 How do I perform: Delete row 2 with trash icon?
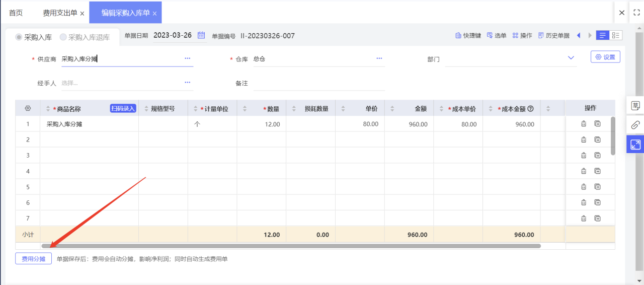point(584,139)
